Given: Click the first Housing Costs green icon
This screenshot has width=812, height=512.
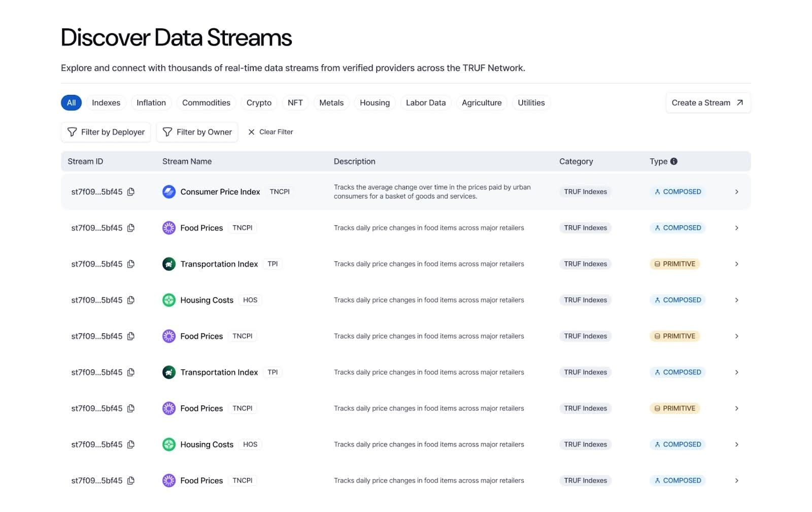Looking at the screenshot, I should [x=168, y=300].
